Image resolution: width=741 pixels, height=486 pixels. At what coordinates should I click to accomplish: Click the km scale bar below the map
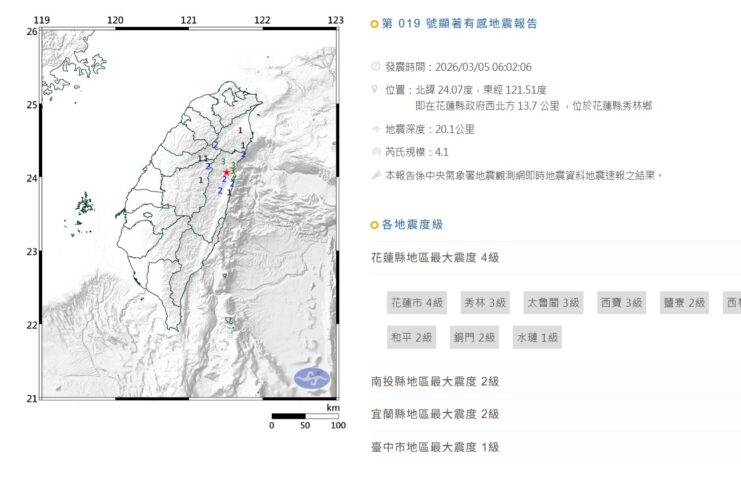tap(304, 415)
